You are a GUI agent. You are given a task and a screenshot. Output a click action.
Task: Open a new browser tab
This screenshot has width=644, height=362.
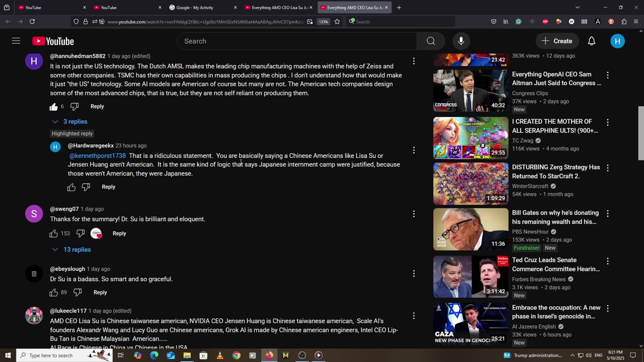[399, 8]
